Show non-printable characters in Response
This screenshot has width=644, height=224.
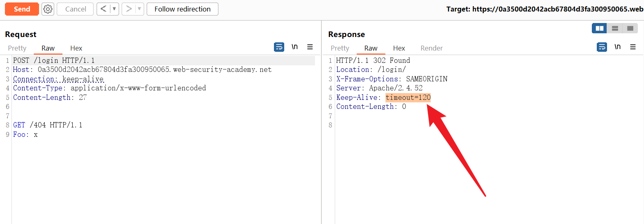click(617, 47)
